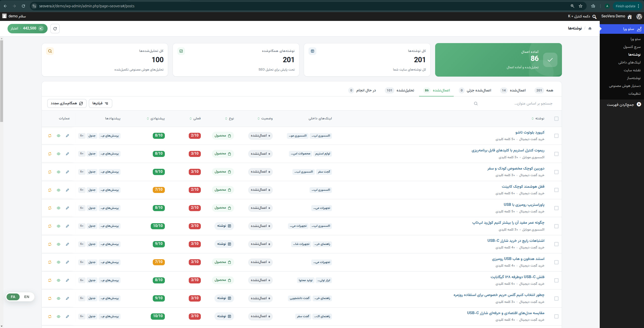
Task: Check the box for دوربین کوچک مخصوص کودک و سفر
Action: (x=556, y=172)
